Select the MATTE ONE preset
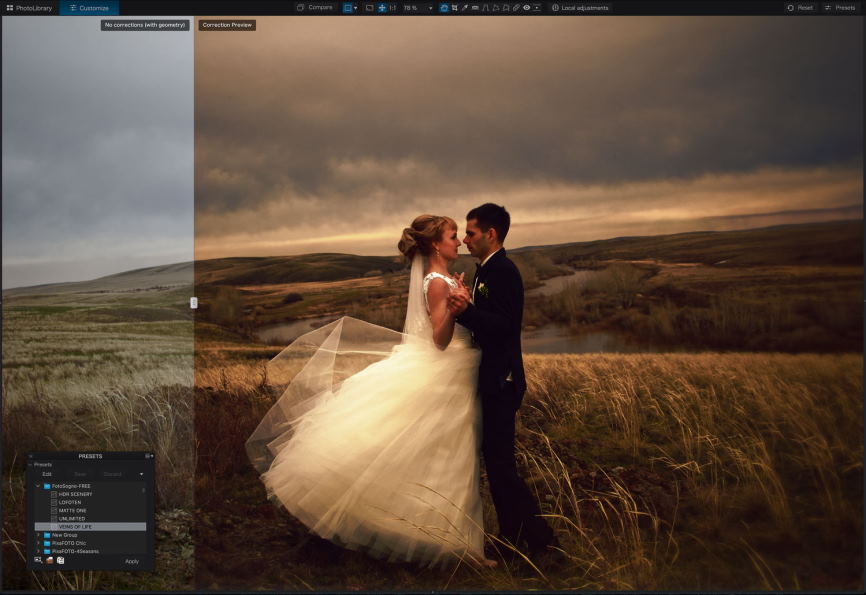The width and height of the screenshot is (866, 595). [72, 510]
